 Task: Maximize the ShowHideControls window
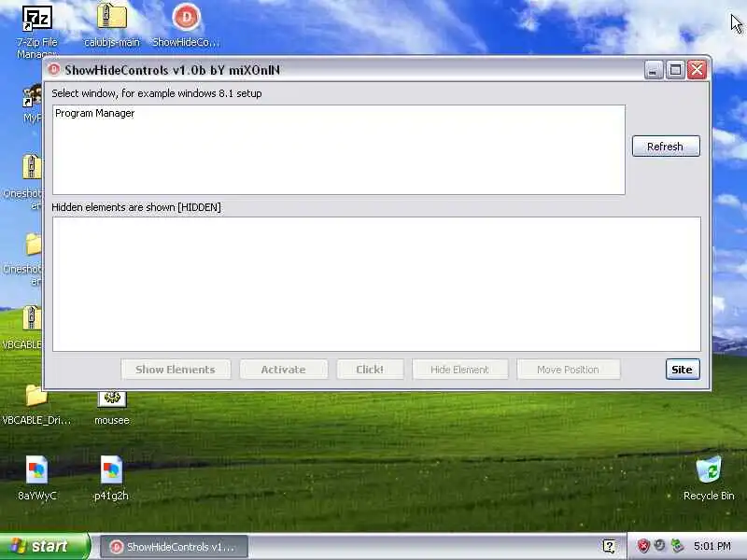click(675, 70)
